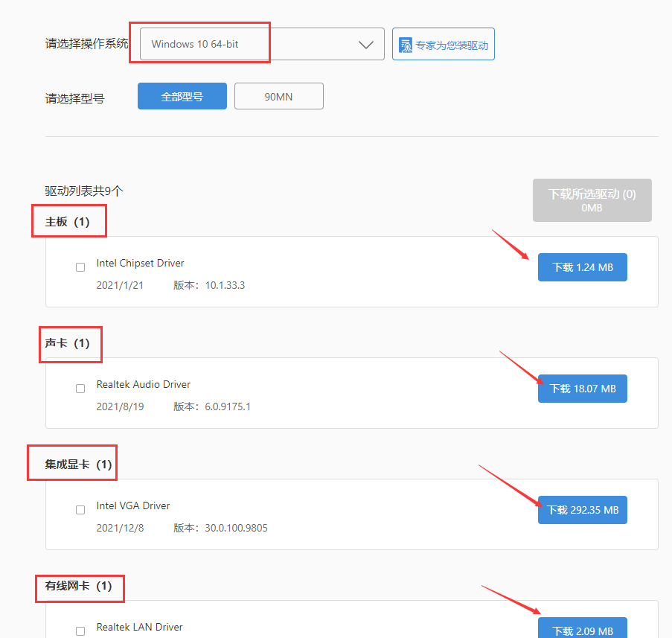The height and width of the screenshot is (638, 672).
Task: Check the Realtek Audio Driver checkbox
Action: [x=80, y=389]
